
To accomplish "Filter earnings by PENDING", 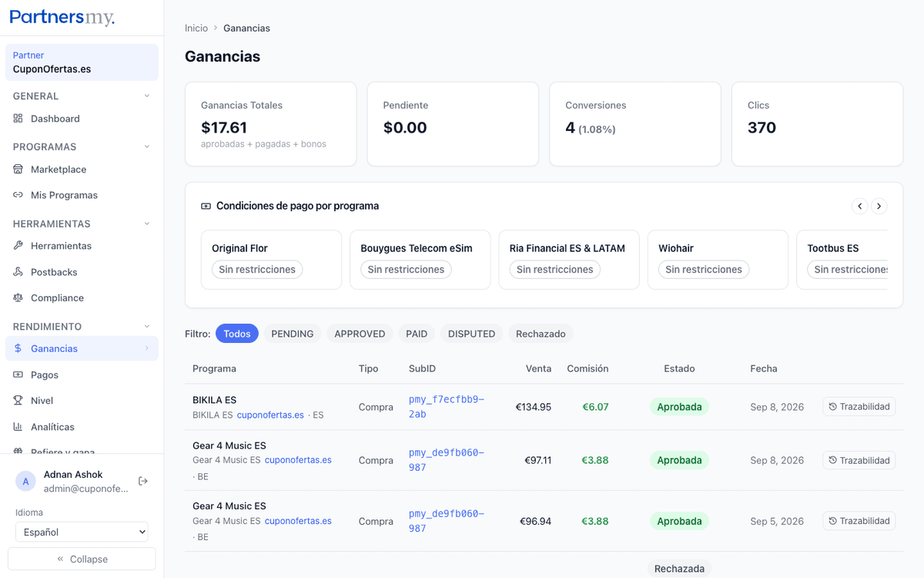I will [293, 334].
